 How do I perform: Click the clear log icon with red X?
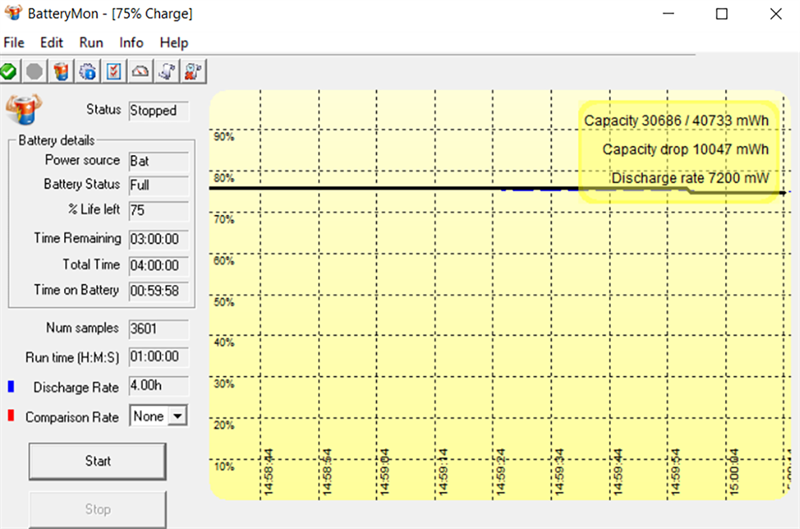(x=193, y=71)
